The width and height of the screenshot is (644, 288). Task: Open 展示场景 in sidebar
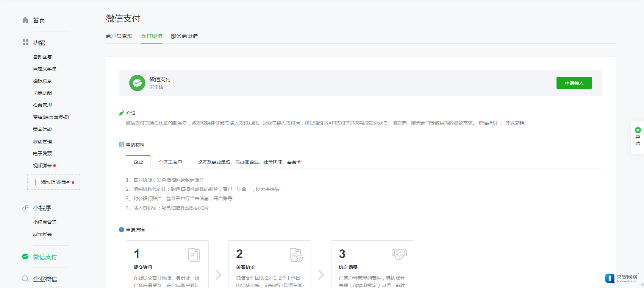click(x=42, y=234)
